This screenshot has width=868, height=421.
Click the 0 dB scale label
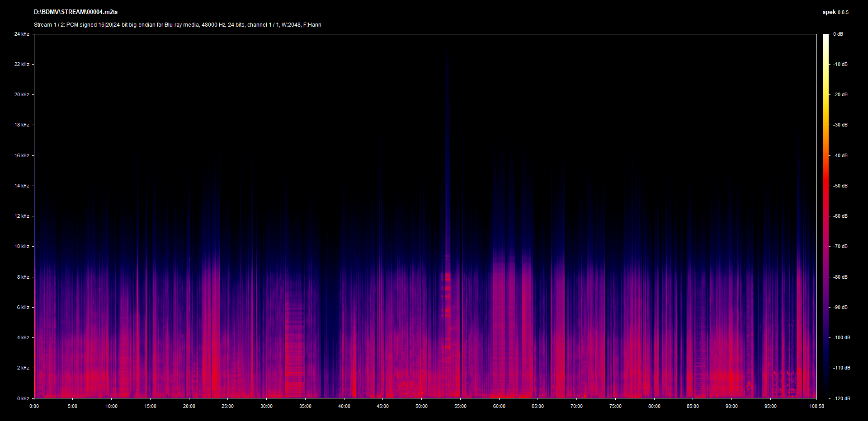click(x=838, y=34)
